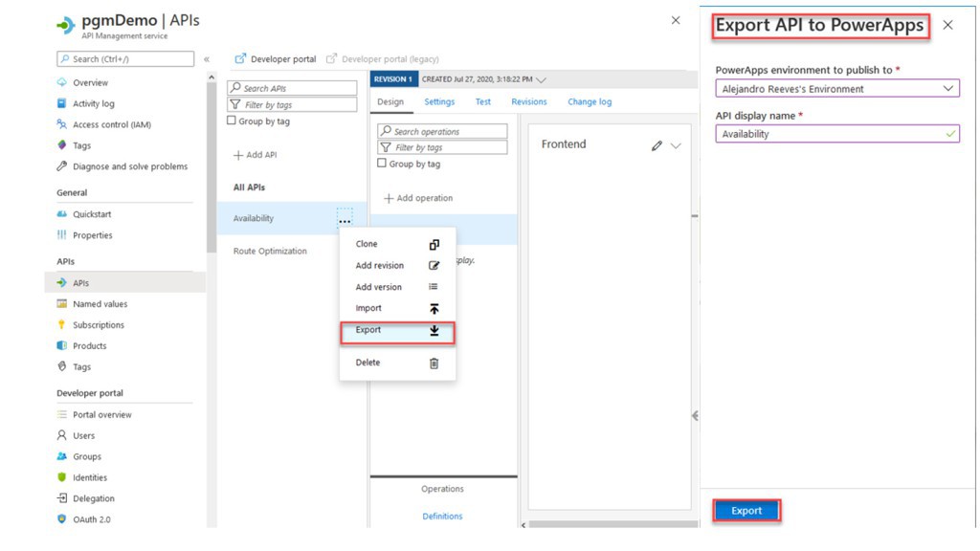Screen dimensions: 980x551
Task: Click the APIs Filter by tags field
Action: (x=292, y=104)
